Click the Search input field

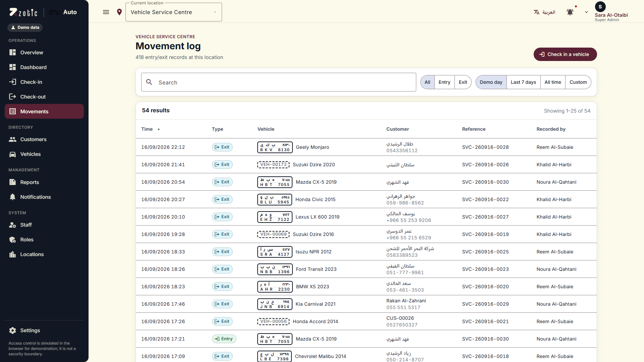click(x=278, y=82)
